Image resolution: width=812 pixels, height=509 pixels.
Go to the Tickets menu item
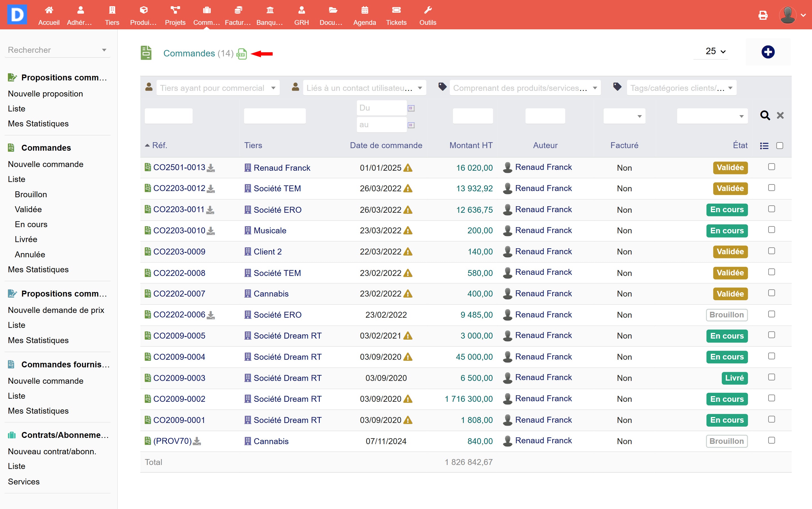click(396, 15)
